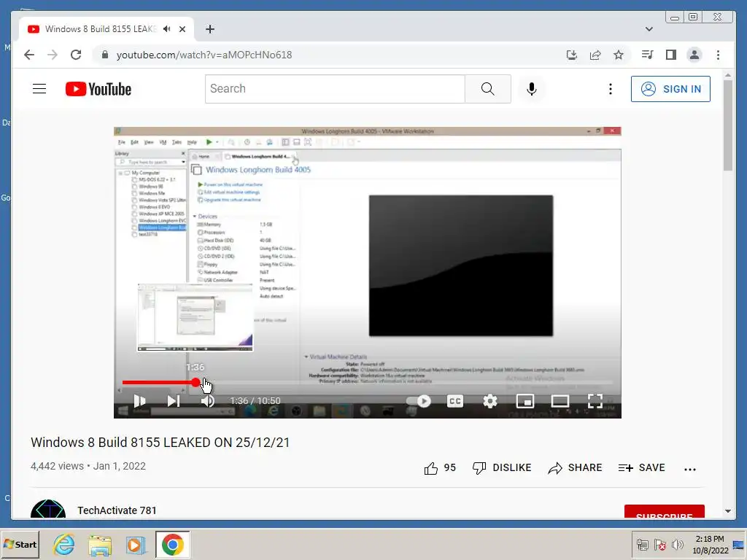Skip to the next video

174,401
